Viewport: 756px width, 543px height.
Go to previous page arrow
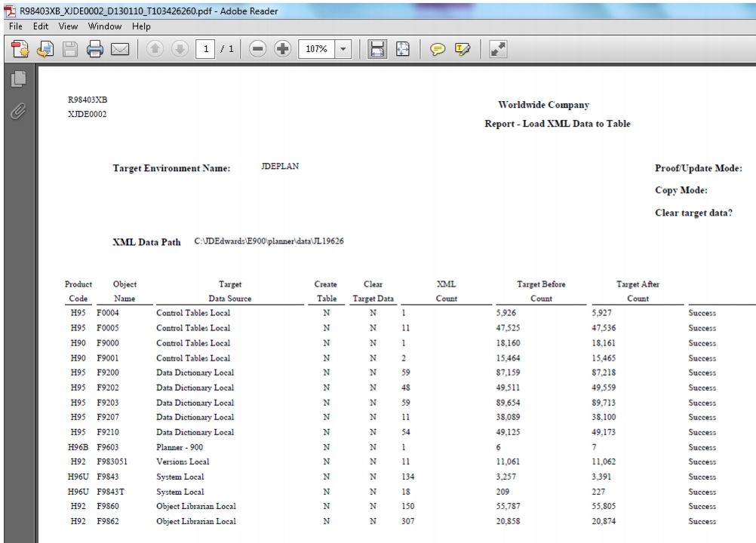click(155, 49)
